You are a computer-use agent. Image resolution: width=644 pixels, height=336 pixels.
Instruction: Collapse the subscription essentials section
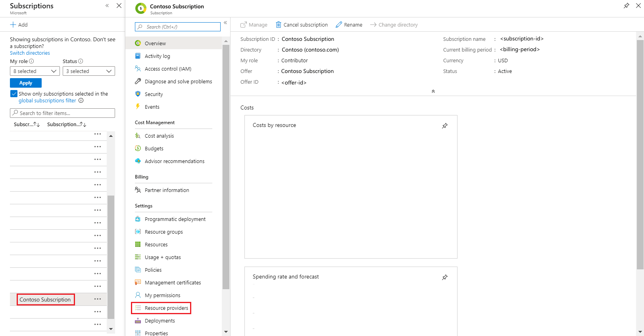tap(433, 91)
